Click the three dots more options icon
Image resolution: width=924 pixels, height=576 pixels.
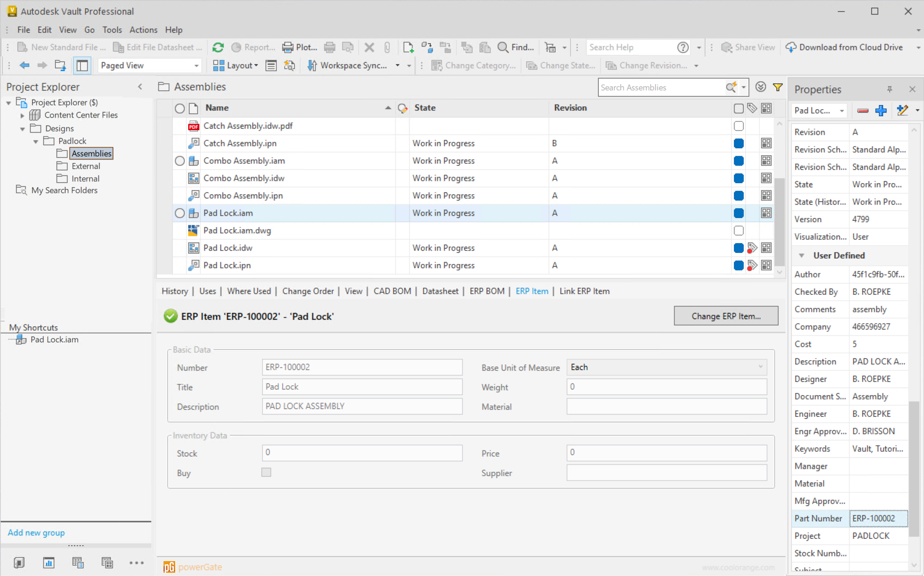tap(137, 563)
